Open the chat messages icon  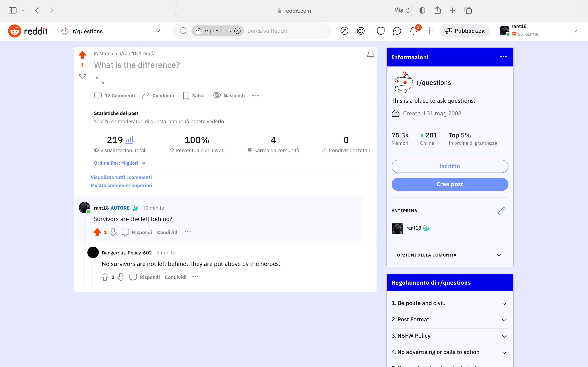397,31
